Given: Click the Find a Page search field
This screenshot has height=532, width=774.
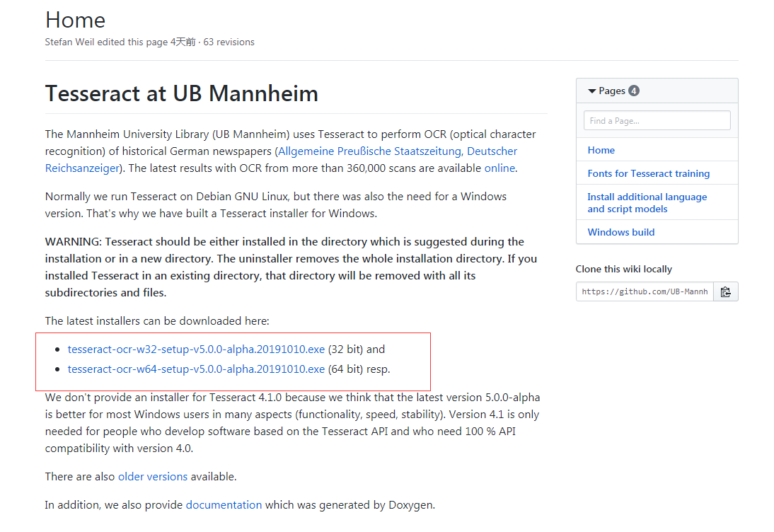Looking at the screenshot, I should click(x=657, y=120).
